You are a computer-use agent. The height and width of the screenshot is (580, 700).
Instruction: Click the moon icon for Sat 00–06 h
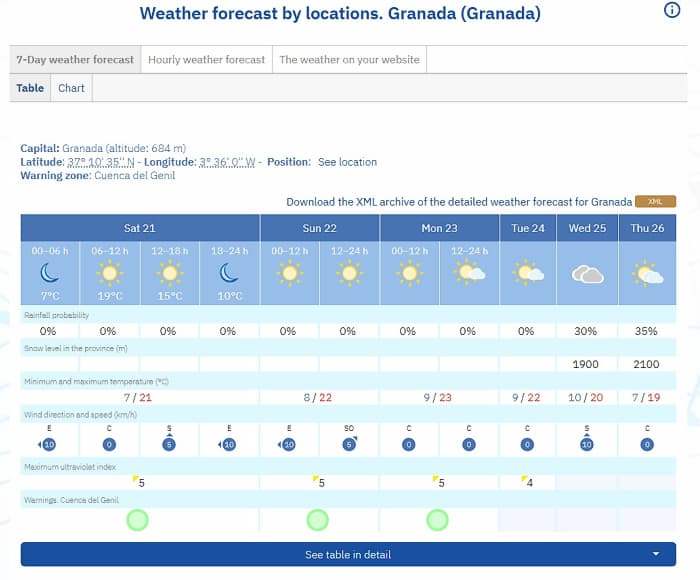(x=50, y=272)
